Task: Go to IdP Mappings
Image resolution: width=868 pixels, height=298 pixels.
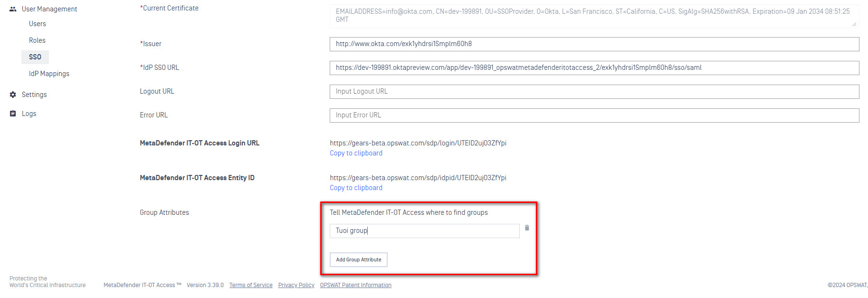Action: click(x=49, y=74)
